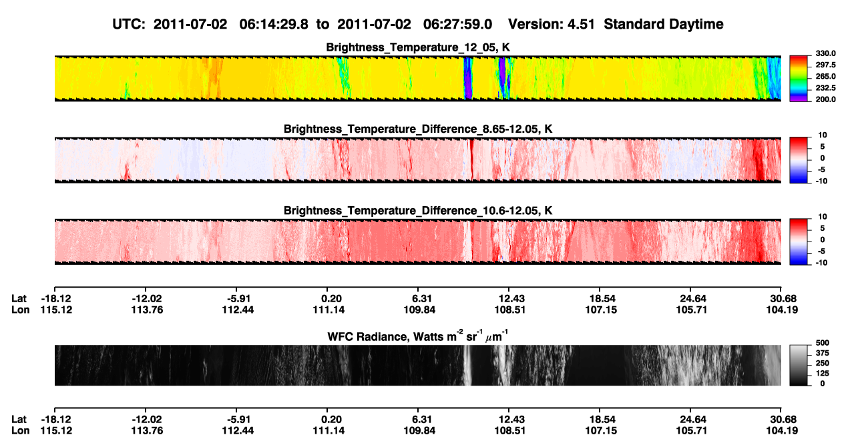Click the grayscale WFC Radiance image strip
This screenshot has width=868, height=445.
coord(417,365)
